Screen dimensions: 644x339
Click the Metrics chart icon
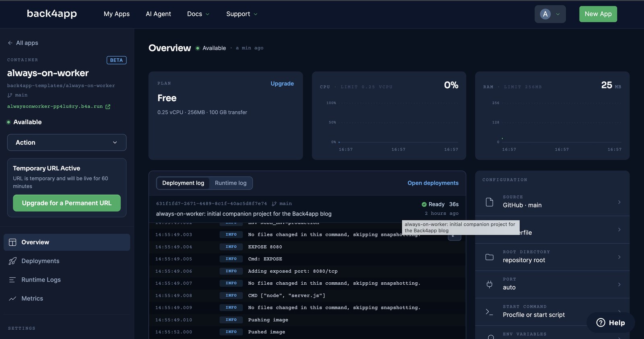12,298
